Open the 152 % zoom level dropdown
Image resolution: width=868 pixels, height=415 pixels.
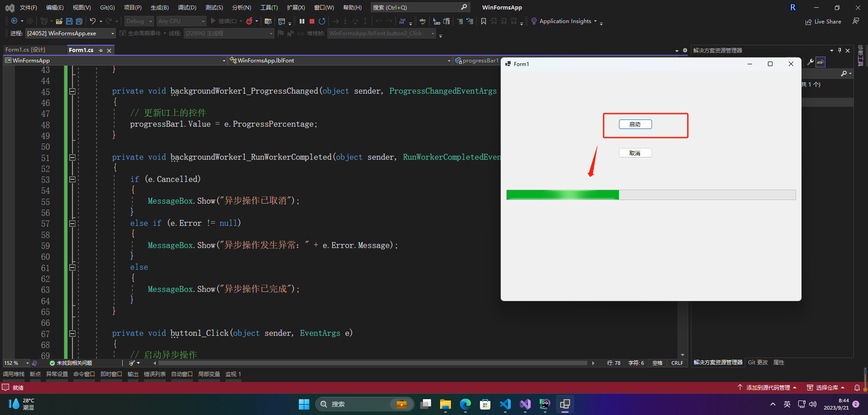tap(16, 363)
